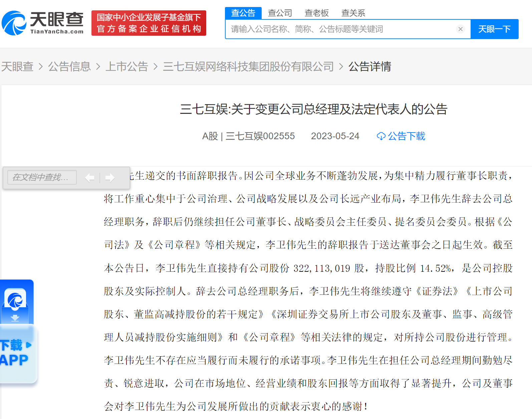
Task: Click the next match arrow in document search
Action: [110, 178]
